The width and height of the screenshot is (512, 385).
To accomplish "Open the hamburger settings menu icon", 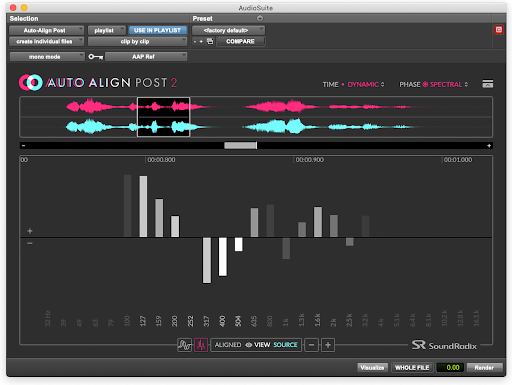I will [x=488, y=84].
